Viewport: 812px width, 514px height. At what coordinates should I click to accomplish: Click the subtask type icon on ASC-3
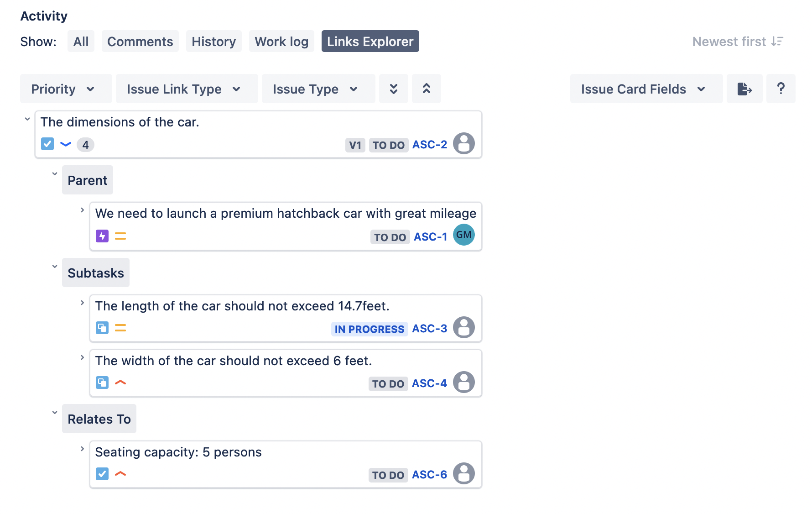[102, 328]
